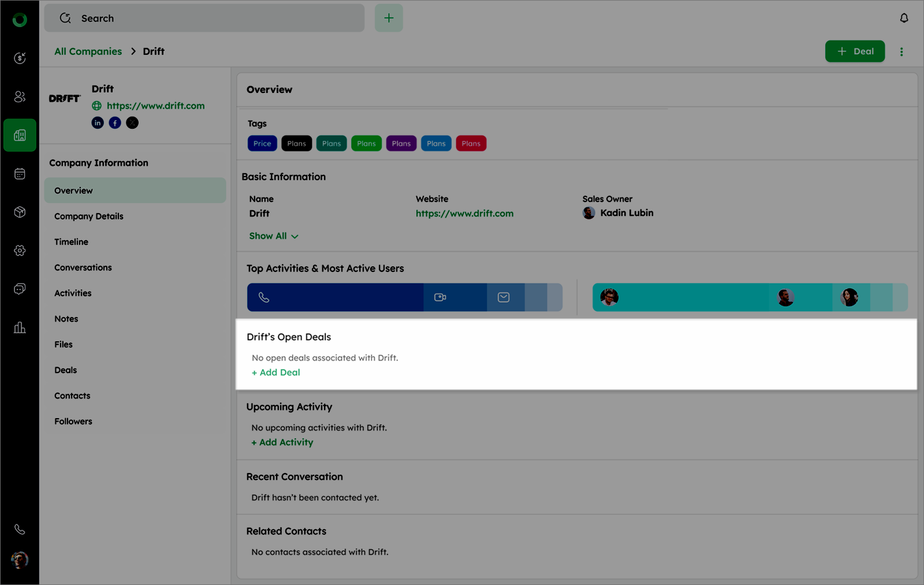
Task: Expand Show All basic information
Action: 273,236
